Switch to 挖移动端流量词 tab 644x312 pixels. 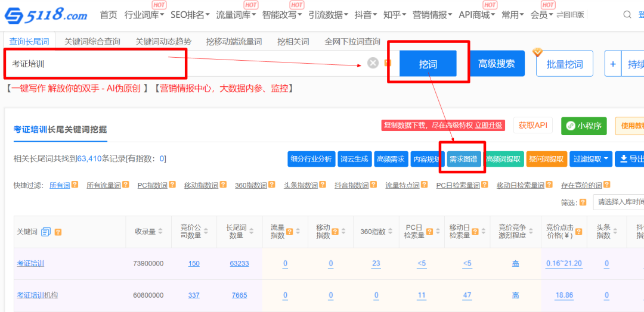(234, 42)
